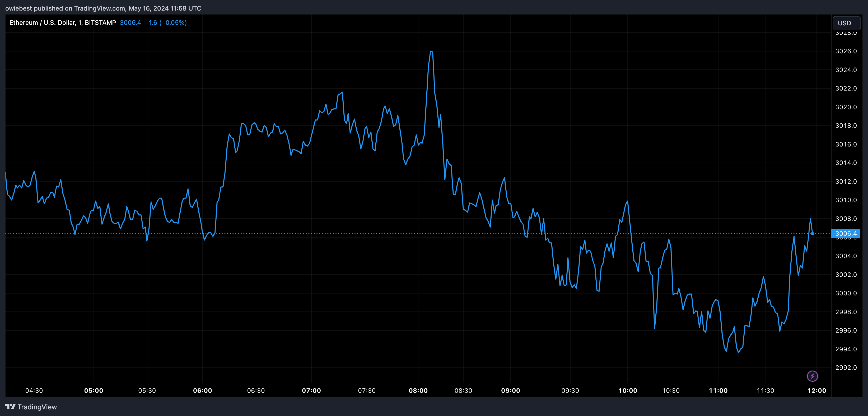Click the 08:00 time axis label

418,390
